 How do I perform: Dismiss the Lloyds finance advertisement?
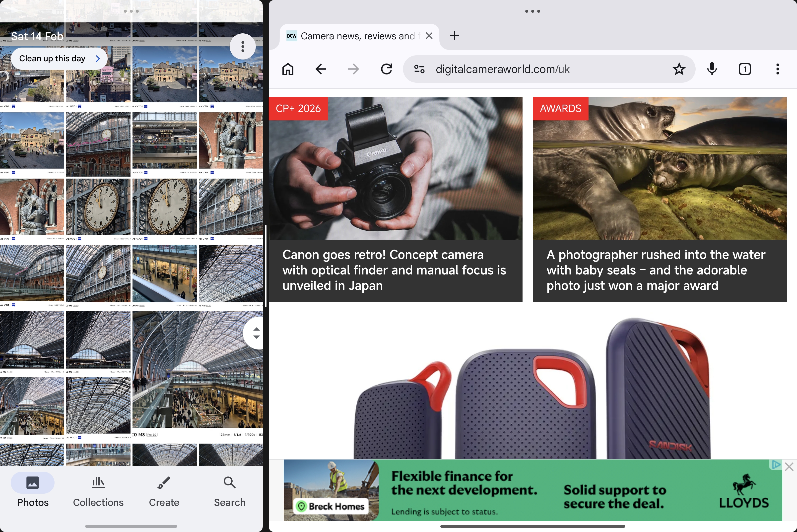(790, 467)
